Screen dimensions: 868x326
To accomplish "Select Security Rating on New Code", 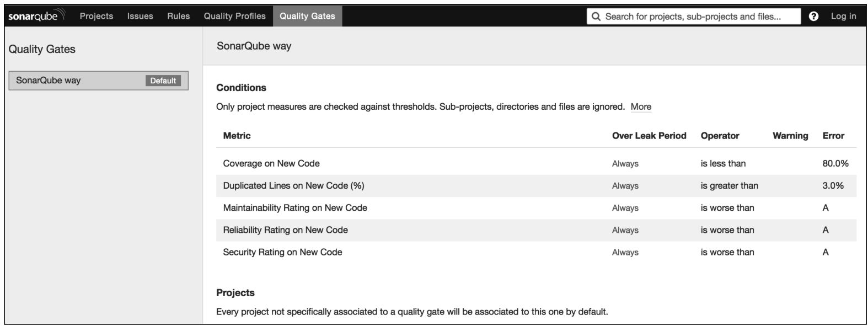I will (x=282, y=252).
